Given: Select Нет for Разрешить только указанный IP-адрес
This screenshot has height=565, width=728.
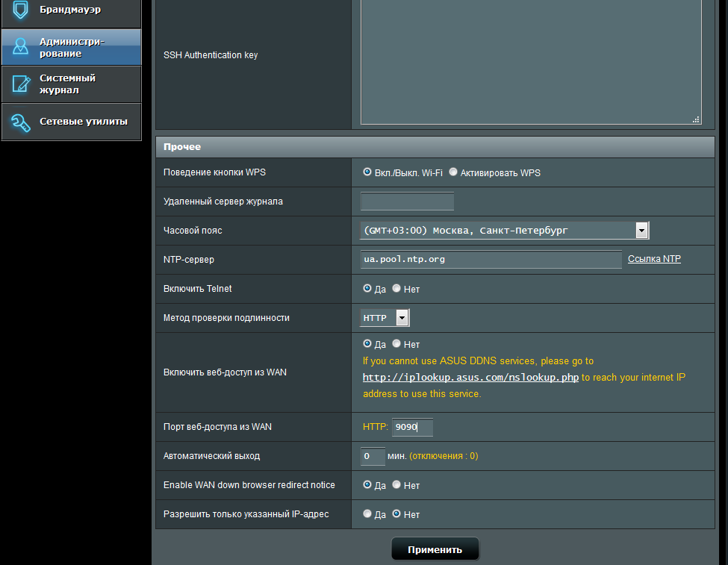Looking at the screenshot, I should (396, 514).
